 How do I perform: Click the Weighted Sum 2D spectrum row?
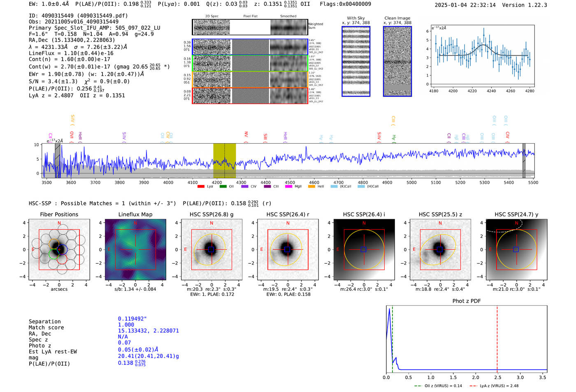pos(250,27)
